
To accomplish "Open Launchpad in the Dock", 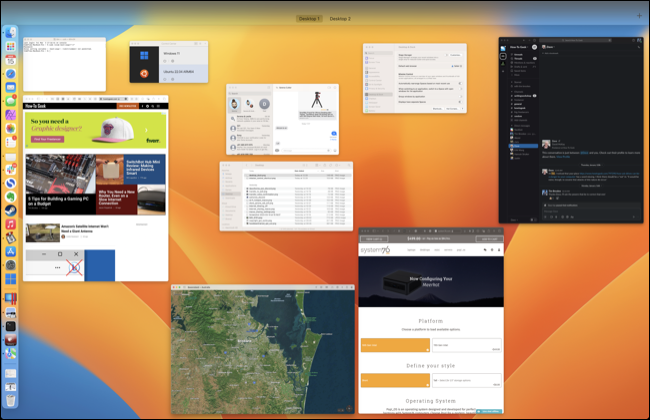I will pos(10,46).
